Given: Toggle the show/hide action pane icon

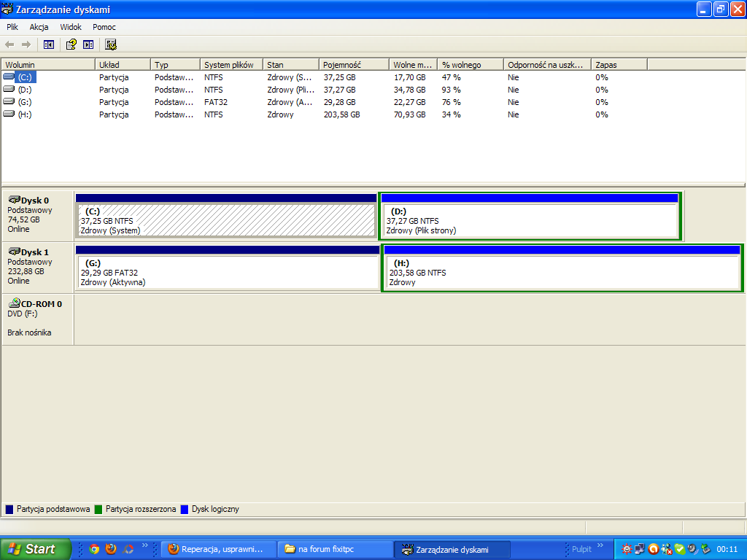Looking at the screenshot, I should 88,44.
